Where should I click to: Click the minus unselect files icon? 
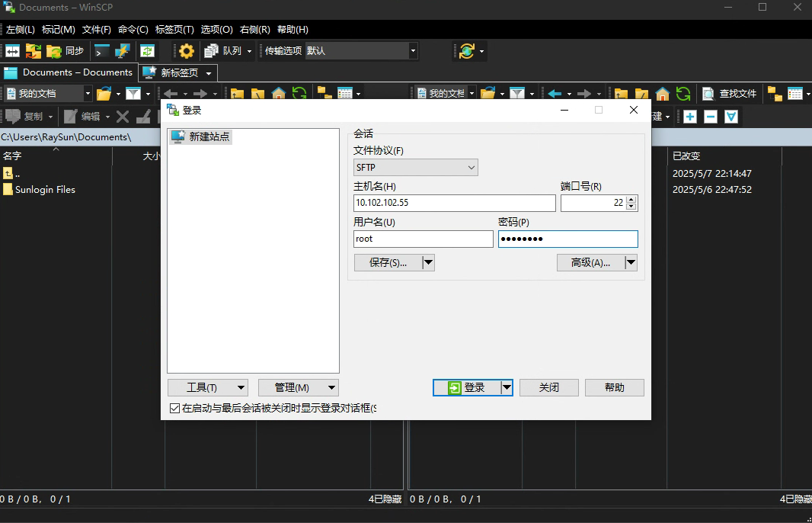(x=711, y=117)
